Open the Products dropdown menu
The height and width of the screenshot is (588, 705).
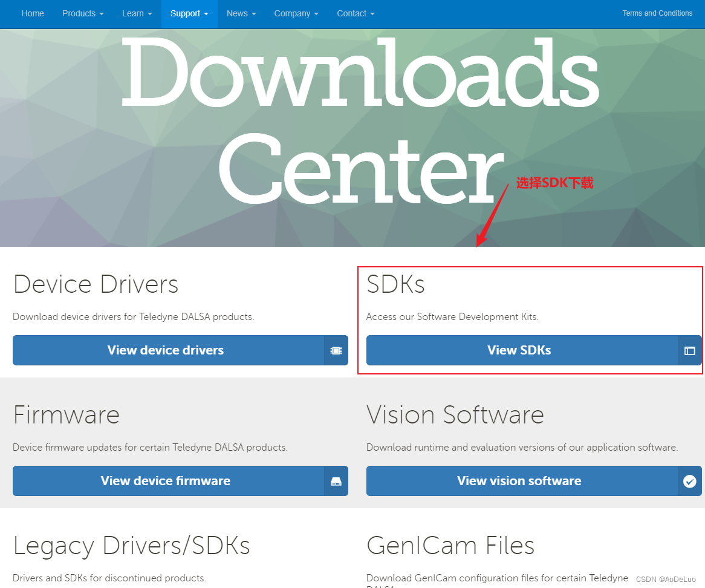[83, 13]
